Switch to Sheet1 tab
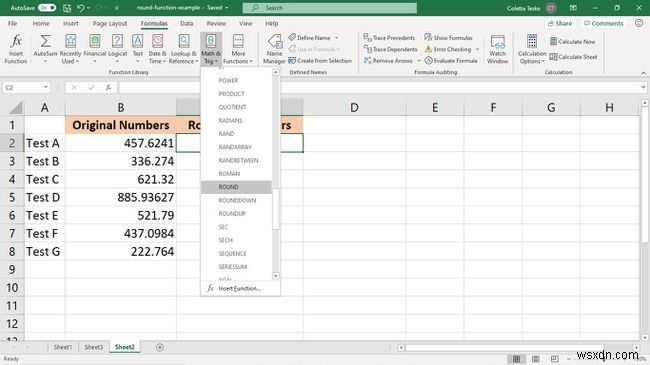 click(63, 347)
